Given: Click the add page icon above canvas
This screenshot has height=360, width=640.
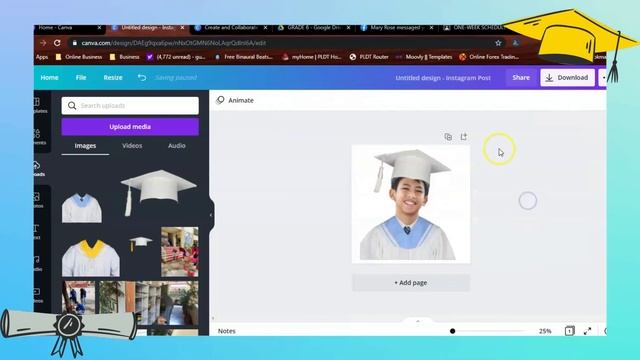Looking at the screenshot, I should tap(464, 137).
